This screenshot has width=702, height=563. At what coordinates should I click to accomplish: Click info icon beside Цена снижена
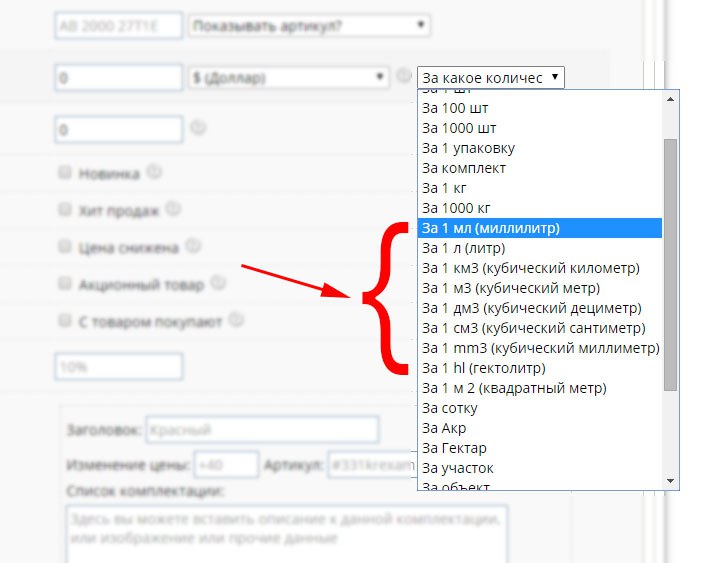pyautogui.click(x=193, y=246)
